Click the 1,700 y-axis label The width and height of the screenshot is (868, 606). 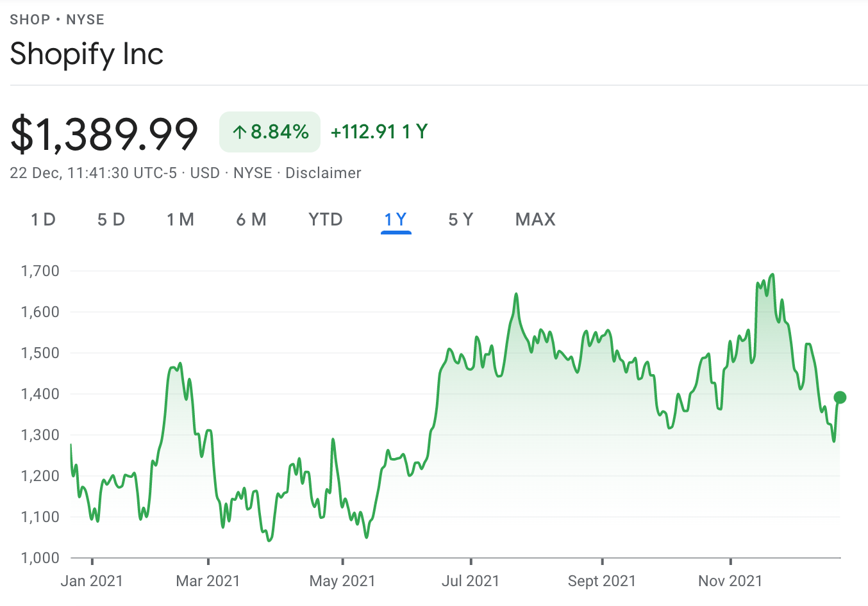(x=40, y=271)
